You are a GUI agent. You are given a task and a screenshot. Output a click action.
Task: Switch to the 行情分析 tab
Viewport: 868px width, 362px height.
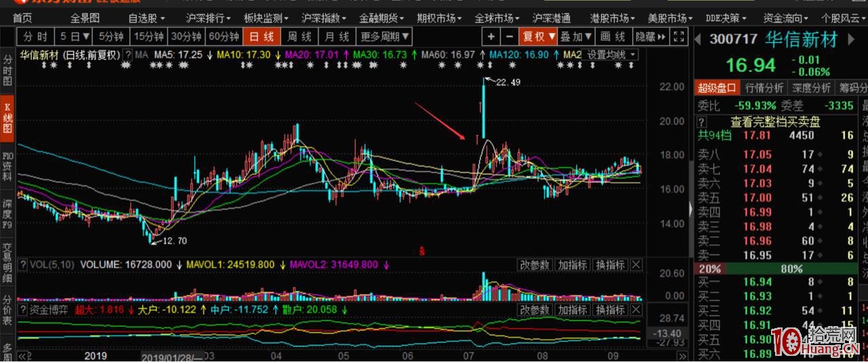click(x=764, y=88)
